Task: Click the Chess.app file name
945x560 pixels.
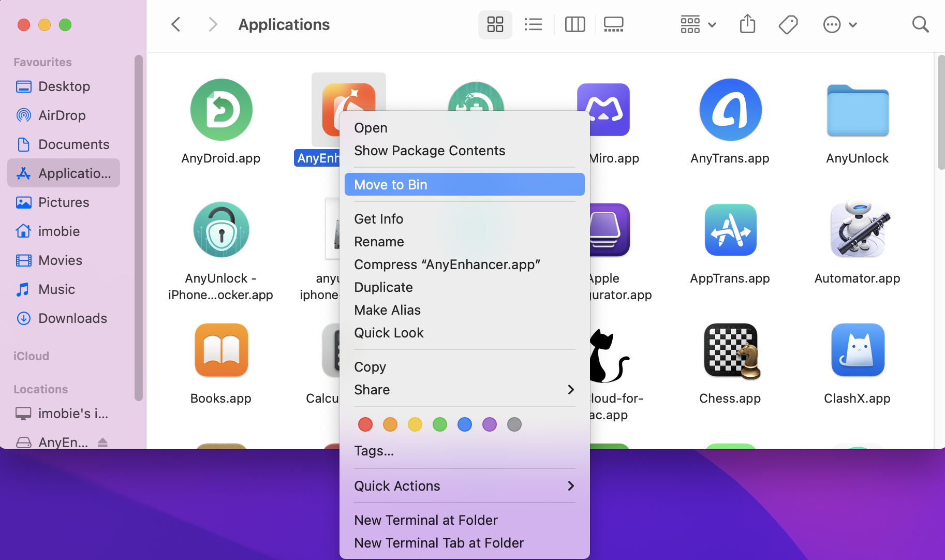Action: click(730, 399)
